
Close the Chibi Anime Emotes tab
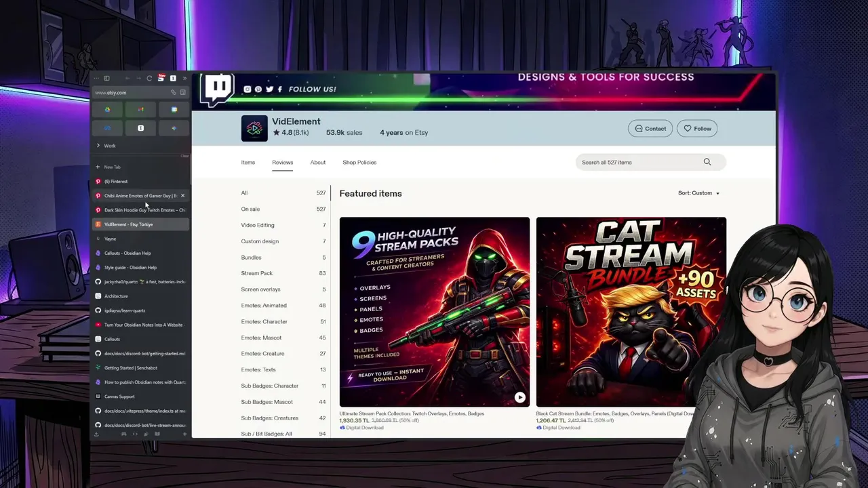click(x=182, y=196)
